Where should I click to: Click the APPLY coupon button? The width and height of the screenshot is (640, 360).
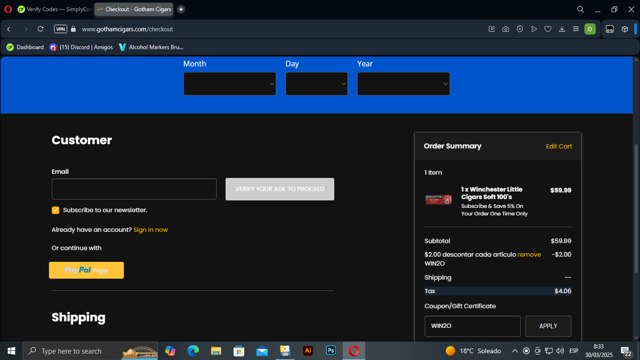(548, 326)
